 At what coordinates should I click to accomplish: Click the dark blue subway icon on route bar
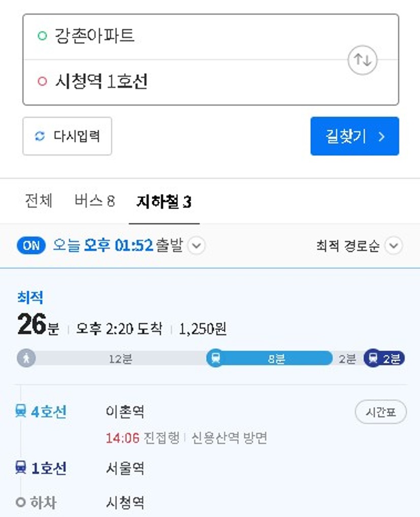tap(373, 358)
